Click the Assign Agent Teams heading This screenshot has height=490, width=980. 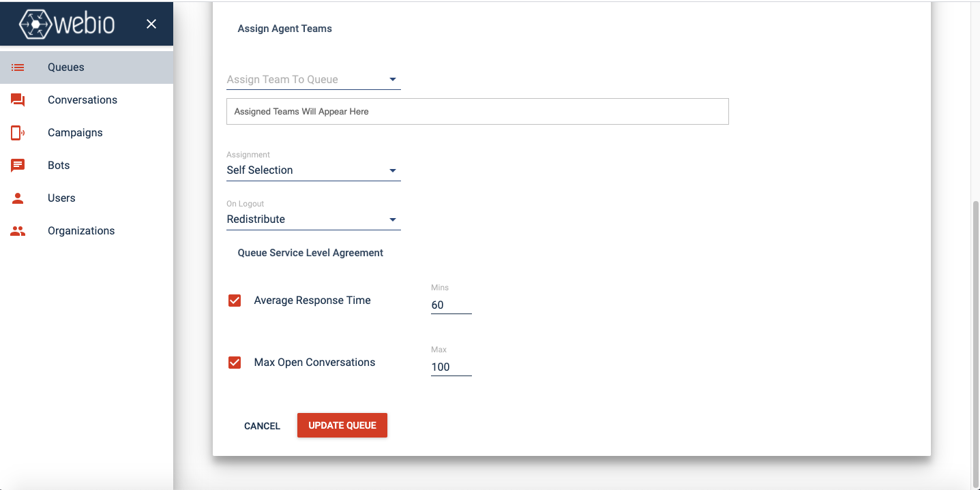285,29
